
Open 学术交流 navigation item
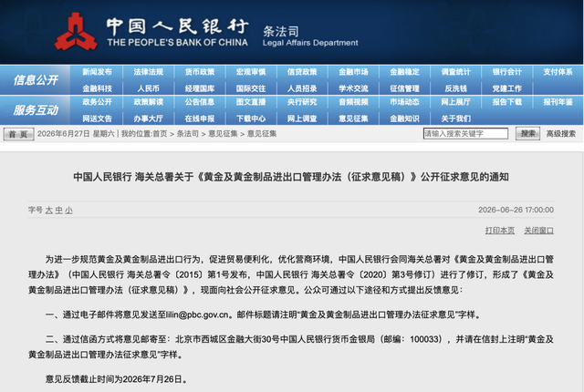pos(353,88)
